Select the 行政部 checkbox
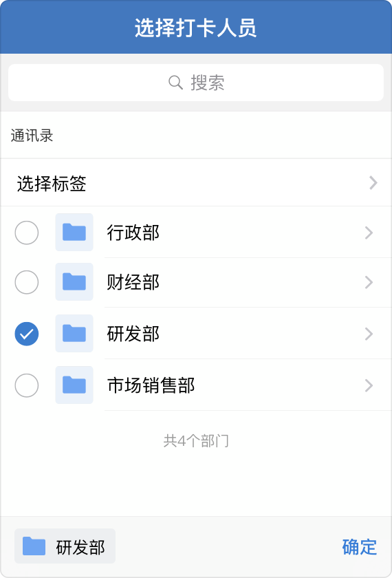 27,233
